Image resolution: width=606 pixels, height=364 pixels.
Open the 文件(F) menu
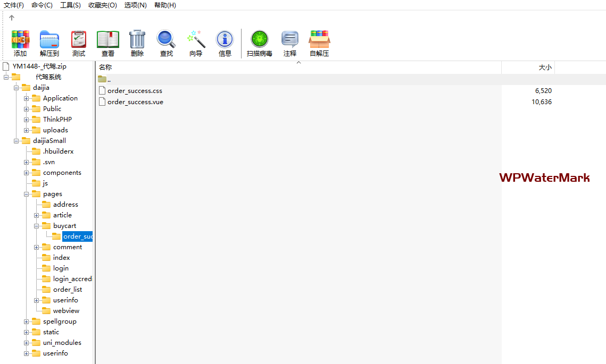click(14, 5)
